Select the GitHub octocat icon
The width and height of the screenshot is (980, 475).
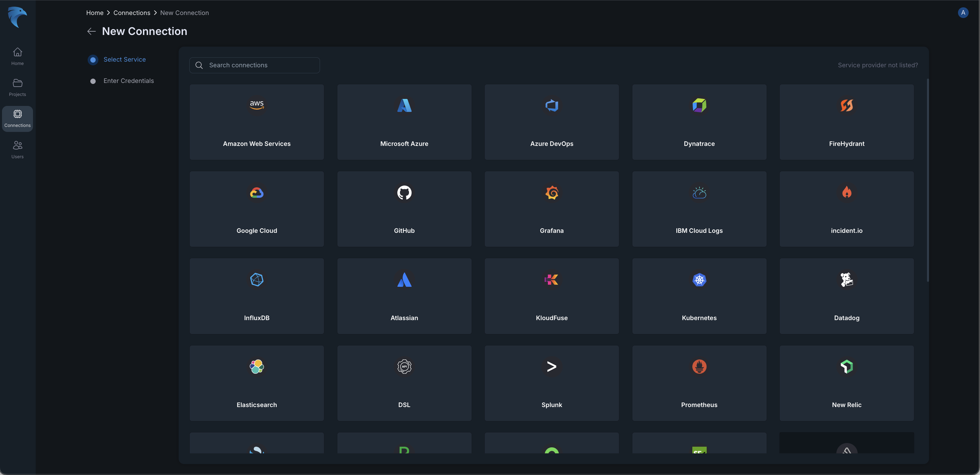[x=404, y=193]
